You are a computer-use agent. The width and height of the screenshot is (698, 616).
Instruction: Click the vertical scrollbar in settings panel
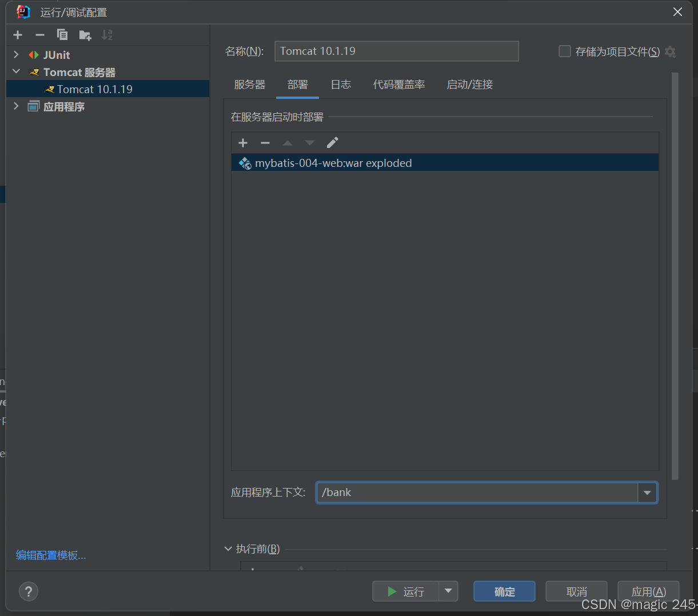pyautogui.click(x=675, y=276)
